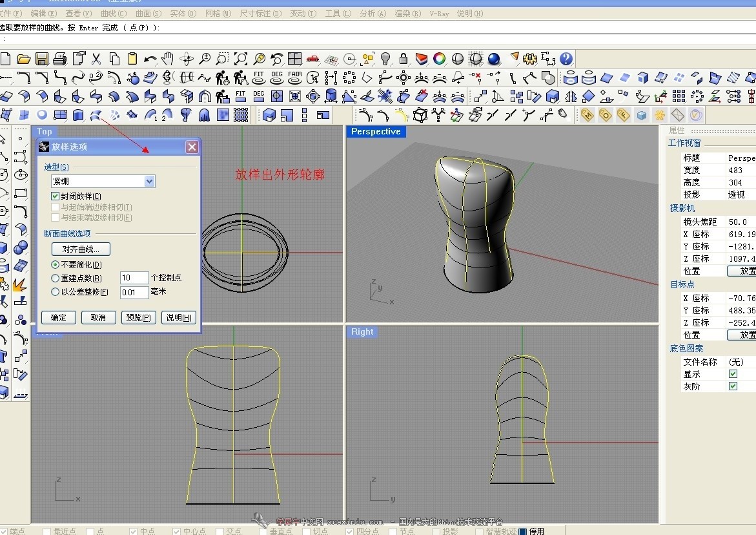The height and width of the screenshot is (535, 756).
Task: Select the 重建点数 radio option
Action: (x=55, y=278)
